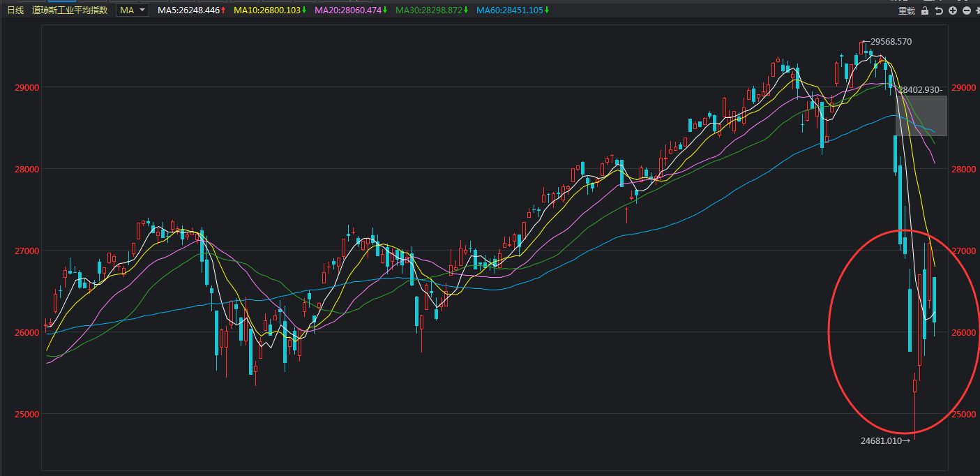This screenshot has width=980, height=476.
Task: Click the magenta MA20 indicator label
Action: point(351,10)
